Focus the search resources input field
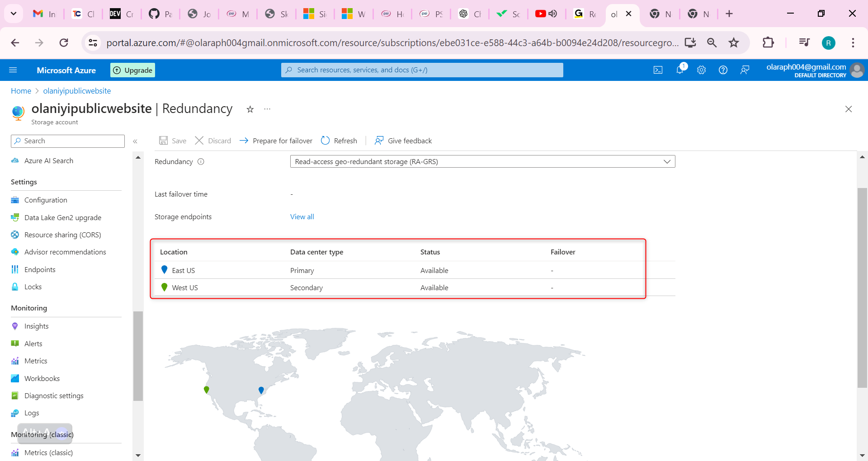This screenshot has height=461, width=868. (x=422, y=70)
